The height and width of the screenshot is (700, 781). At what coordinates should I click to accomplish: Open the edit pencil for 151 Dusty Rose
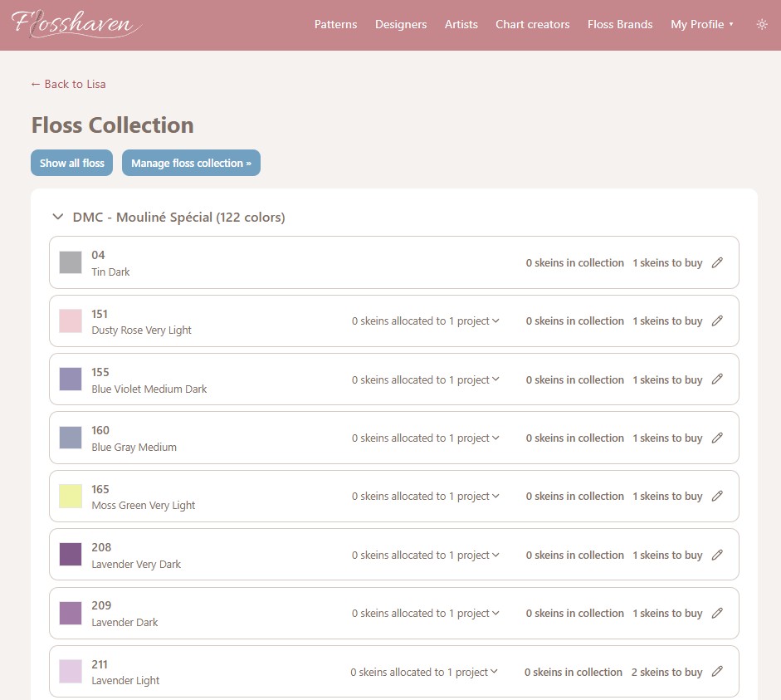[x=717, y=321]
